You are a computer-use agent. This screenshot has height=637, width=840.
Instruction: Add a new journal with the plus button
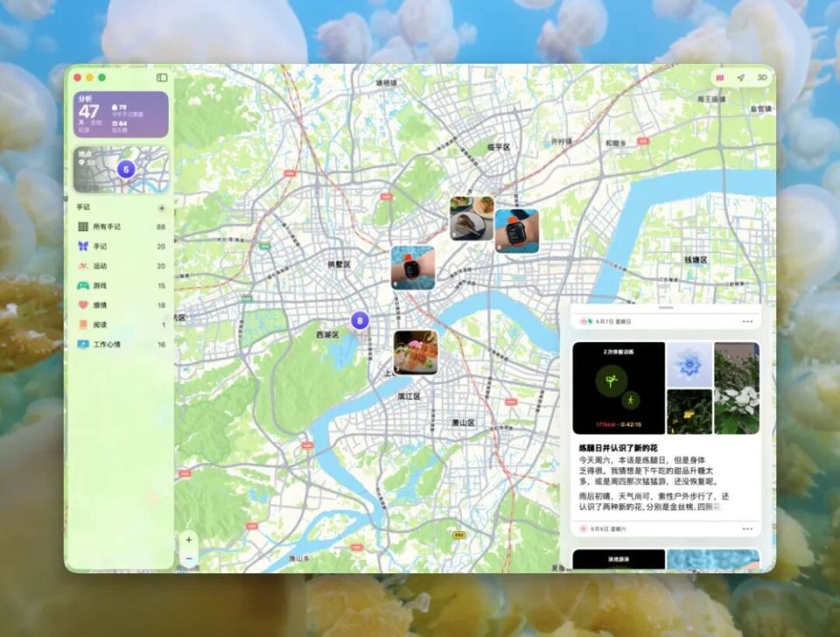pos(162,208)
